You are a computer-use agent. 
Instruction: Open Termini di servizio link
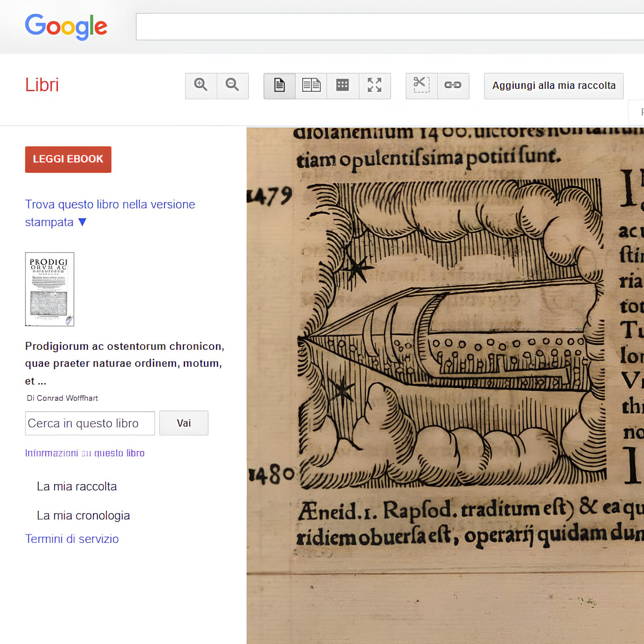pos(72,539)
